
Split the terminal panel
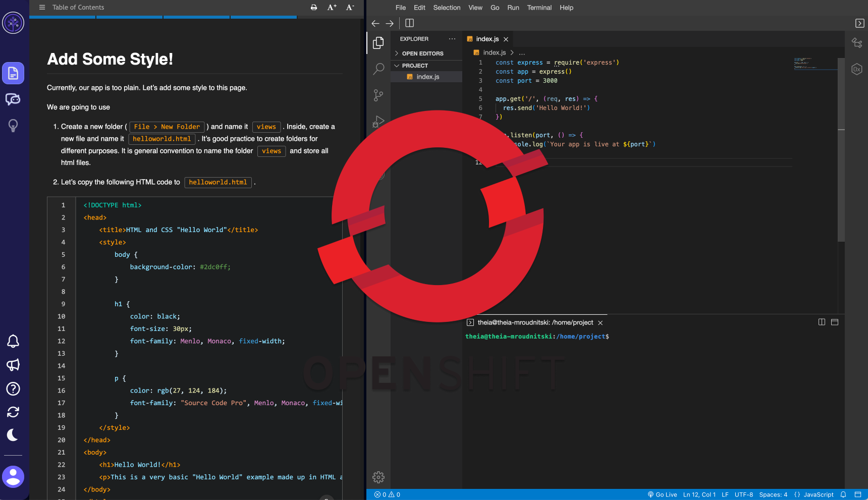(822, 322)
